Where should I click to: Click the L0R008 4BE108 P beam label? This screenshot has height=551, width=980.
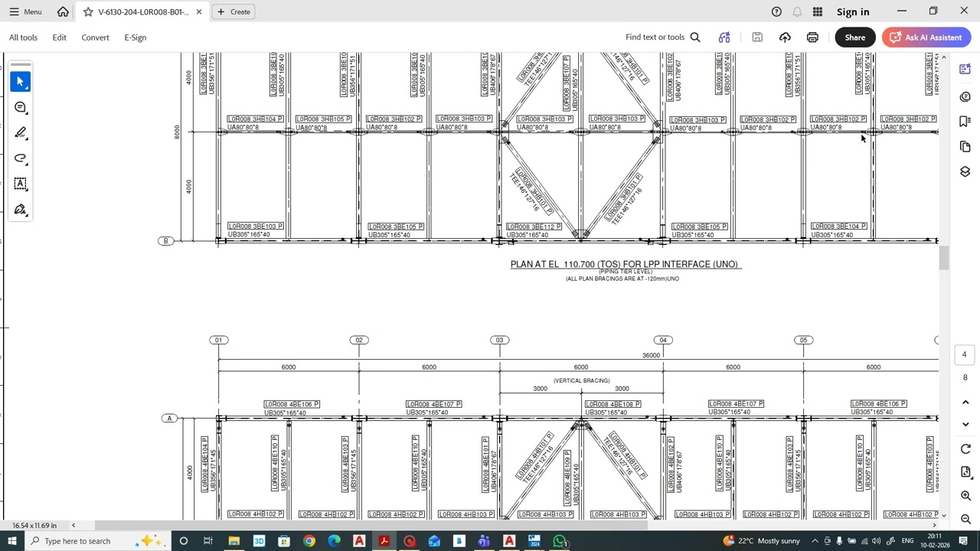tap(612, 404)
